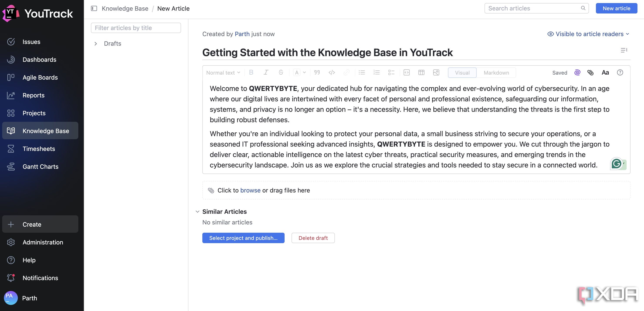Open the AI assistant swirl icon

point(577,72)
